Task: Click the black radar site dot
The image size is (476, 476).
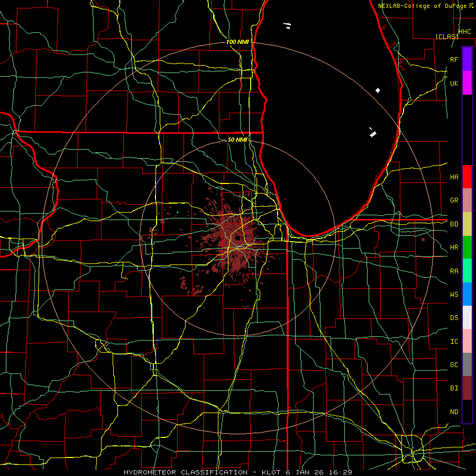Action: pyautogui.click(x=237, y=239)
